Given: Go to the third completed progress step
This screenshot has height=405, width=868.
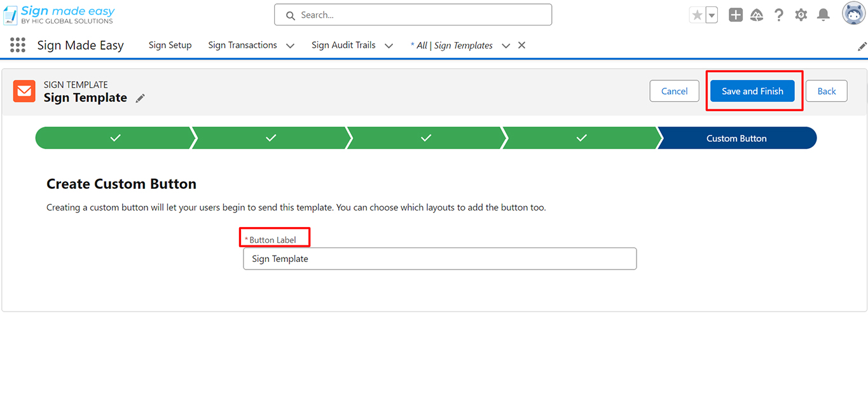Looking at the screenshot, I should pos(426,138).
